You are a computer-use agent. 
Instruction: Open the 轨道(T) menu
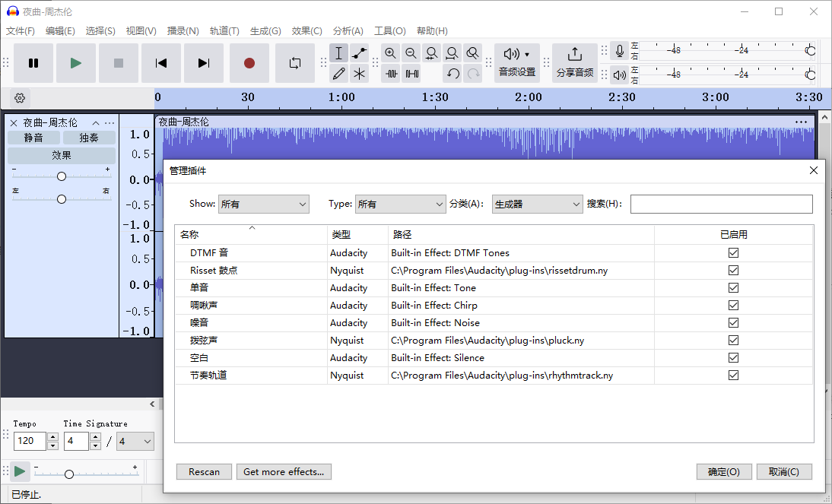tap(224, 31)
